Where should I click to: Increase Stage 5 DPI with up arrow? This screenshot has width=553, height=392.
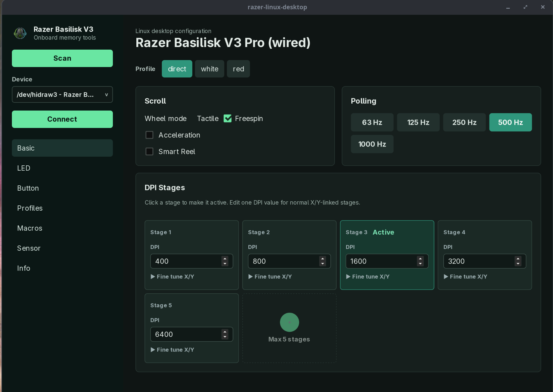click(225, 332)
